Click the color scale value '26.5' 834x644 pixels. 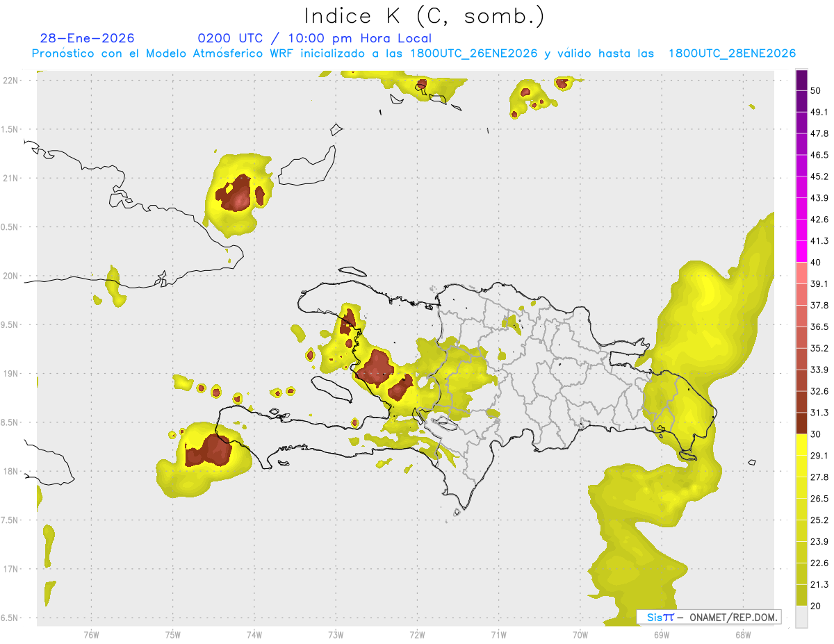(819, 498)
